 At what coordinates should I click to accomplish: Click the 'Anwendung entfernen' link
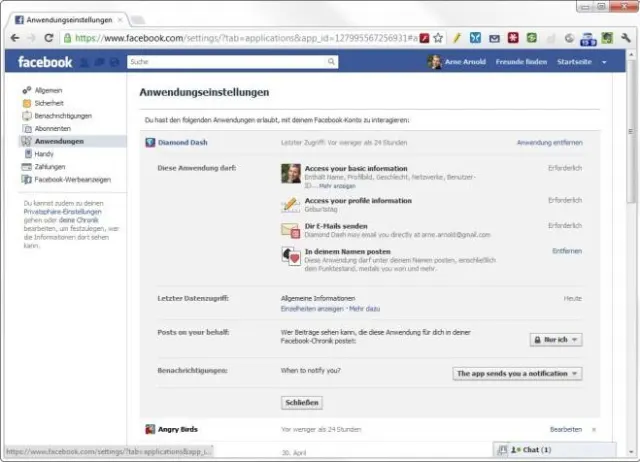(549, 143)
